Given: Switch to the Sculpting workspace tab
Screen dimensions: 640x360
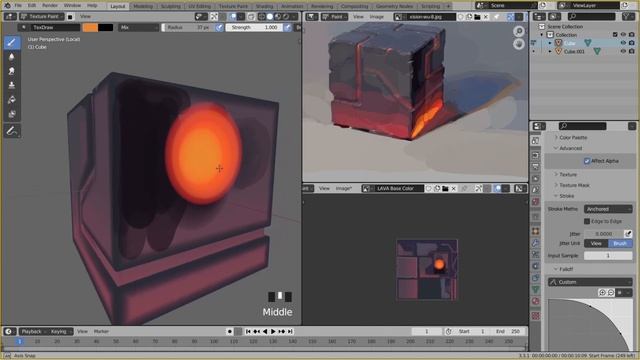Looking at the screenshot, I should (x=170, y=6).
